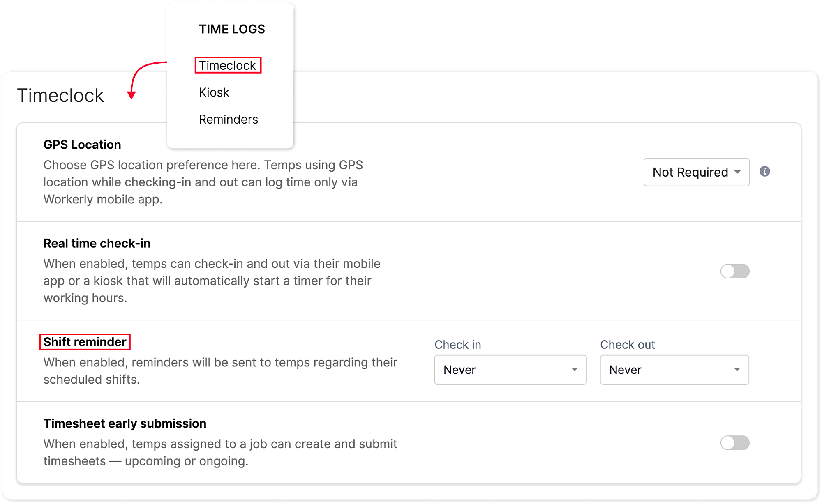Open the GPS Location Not Required dropdown
Screen dimensions: 822x504
pyautogui.click(x=696, y=172)
